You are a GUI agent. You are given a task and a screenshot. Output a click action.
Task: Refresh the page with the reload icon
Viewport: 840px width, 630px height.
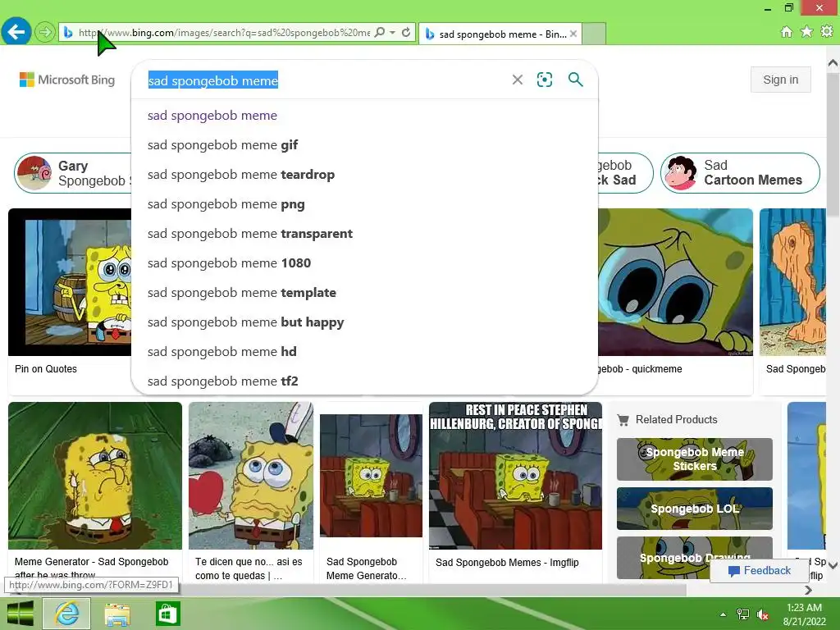[x=406, y=32]
